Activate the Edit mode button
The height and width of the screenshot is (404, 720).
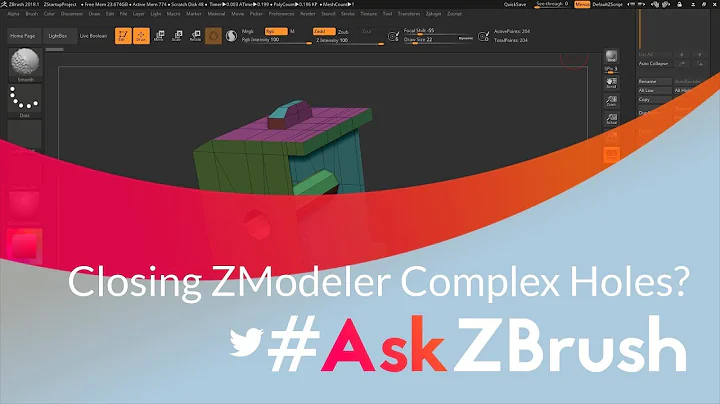pyautogui.click(x=123, y=36)
